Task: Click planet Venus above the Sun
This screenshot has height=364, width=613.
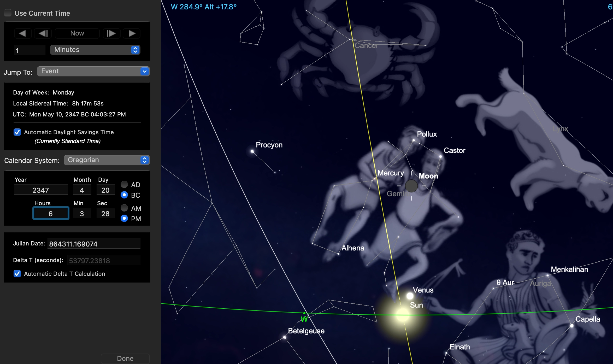Action: tap(410, 296)
